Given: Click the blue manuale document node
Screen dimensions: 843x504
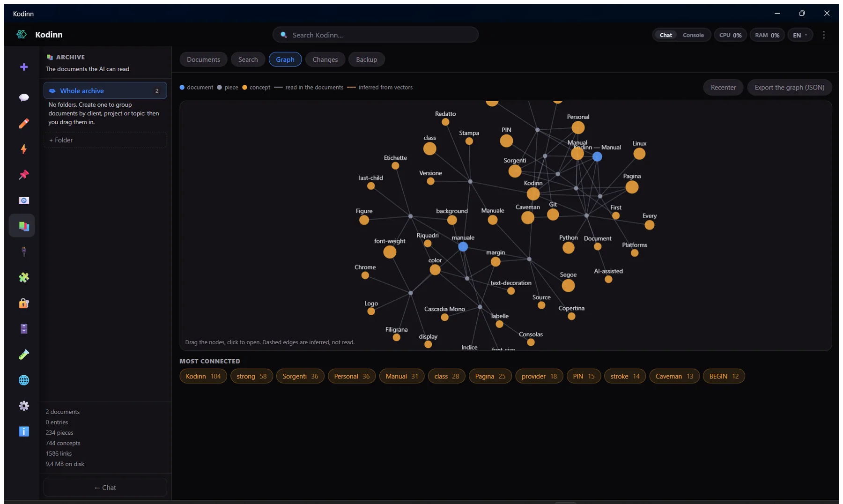Looking at the screenshot, I should pos(463,247).
